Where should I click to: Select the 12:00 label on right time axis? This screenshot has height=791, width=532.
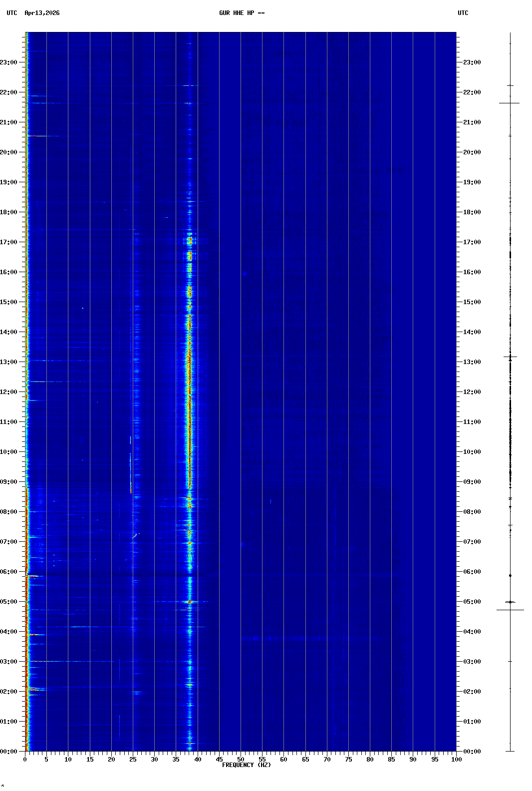(x=472, y=392)
